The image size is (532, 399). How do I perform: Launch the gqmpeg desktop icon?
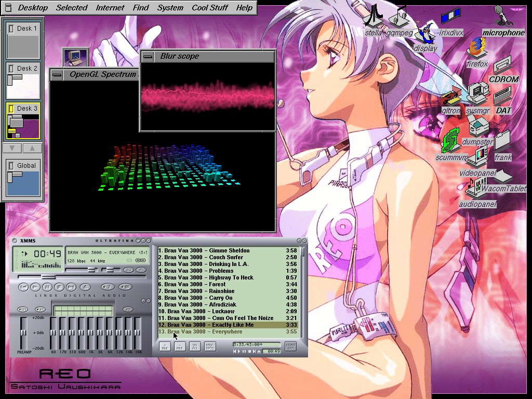400,20
